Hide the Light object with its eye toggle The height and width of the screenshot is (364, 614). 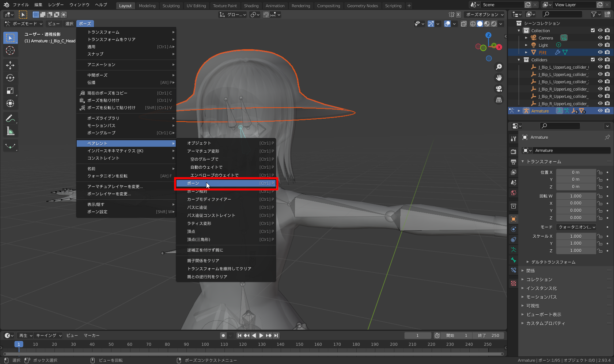pos(600,45)
